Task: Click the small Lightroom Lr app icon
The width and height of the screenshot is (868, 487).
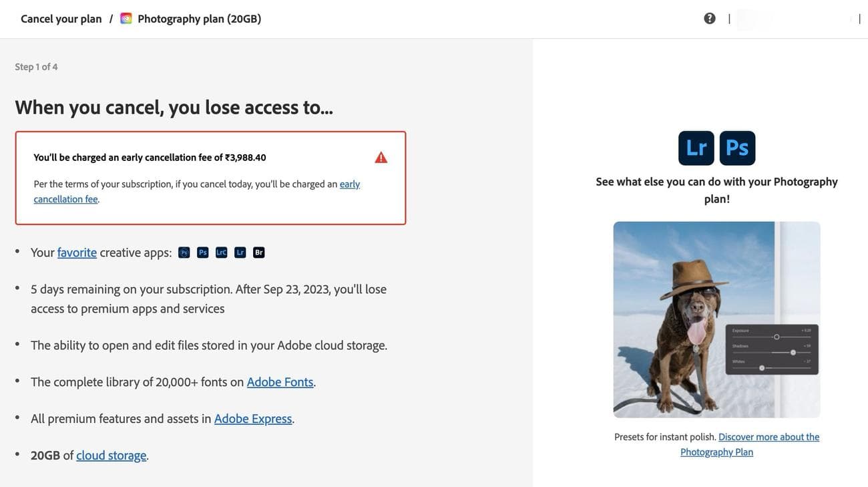Action: tap(240, 253)
